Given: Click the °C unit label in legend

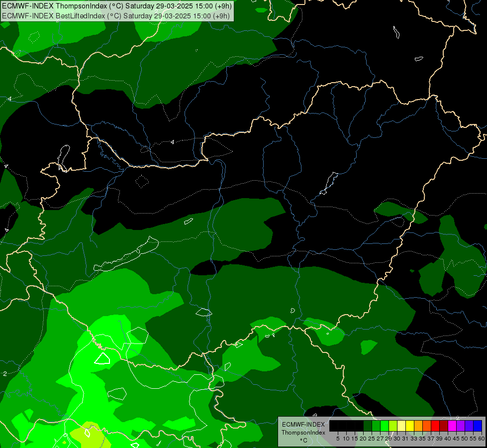Looking at the screenshot, I should click(303, 440).
